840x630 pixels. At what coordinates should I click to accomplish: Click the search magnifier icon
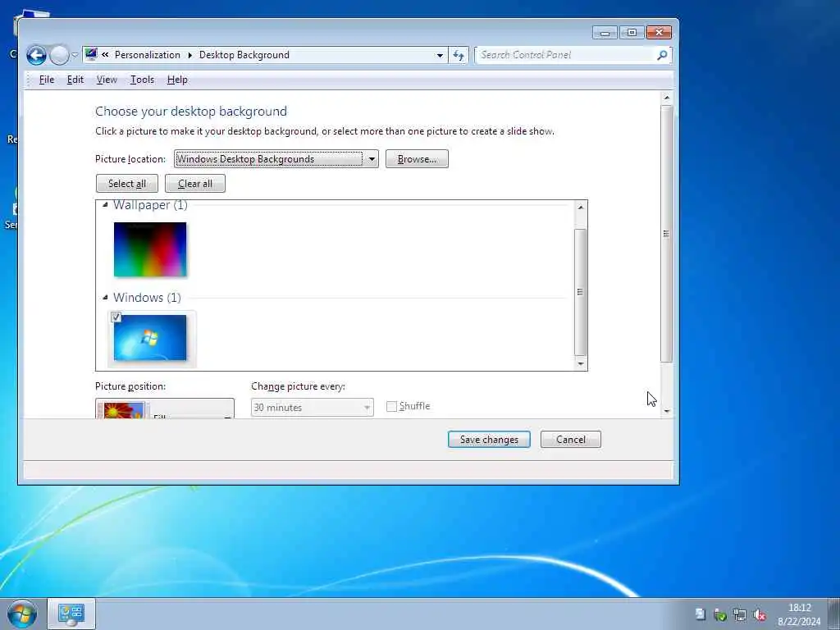point(662,55)
